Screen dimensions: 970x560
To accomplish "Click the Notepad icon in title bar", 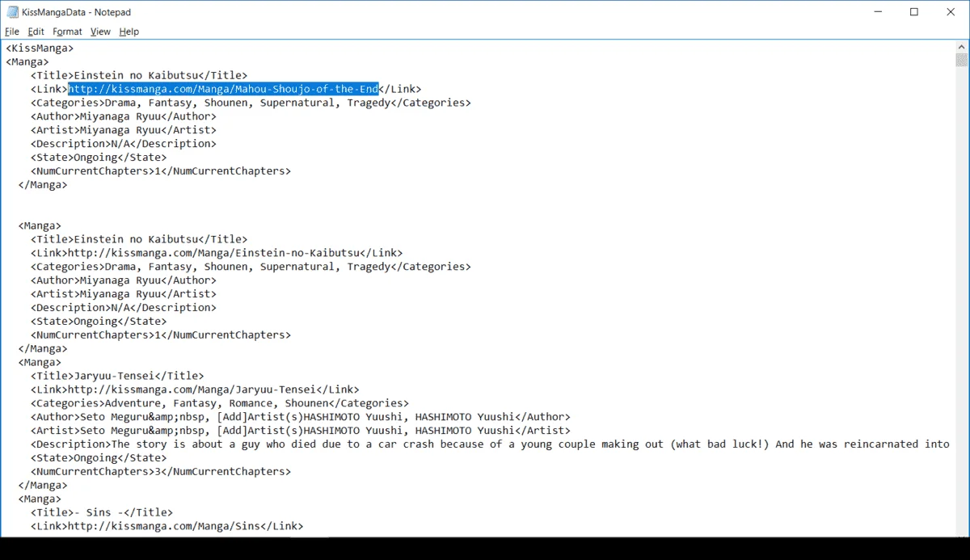I will [12, 12].
